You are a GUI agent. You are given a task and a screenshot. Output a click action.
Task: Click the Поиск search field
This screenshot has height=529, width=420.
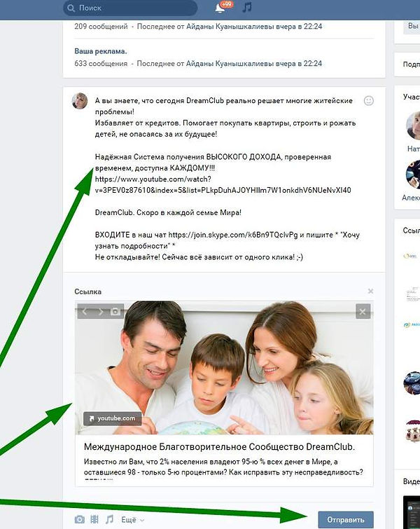click(x=130, y=8)
